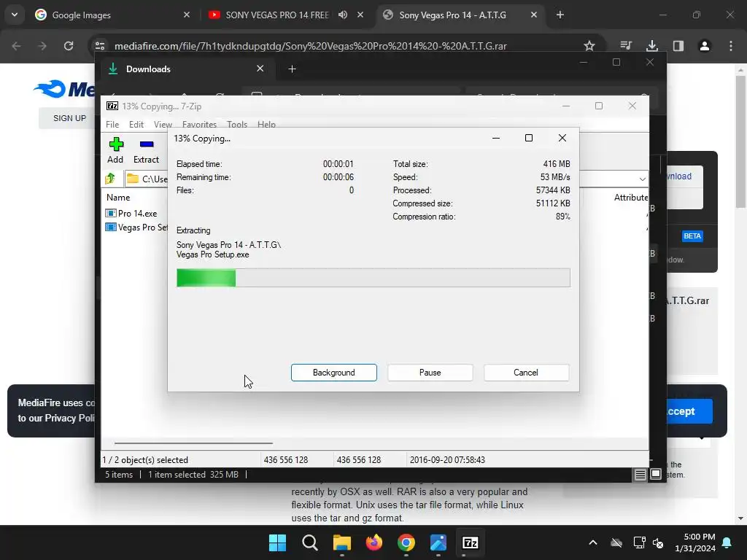
Task: Open the clock showing 5:00 PM
Action: (x=695, y=542)
